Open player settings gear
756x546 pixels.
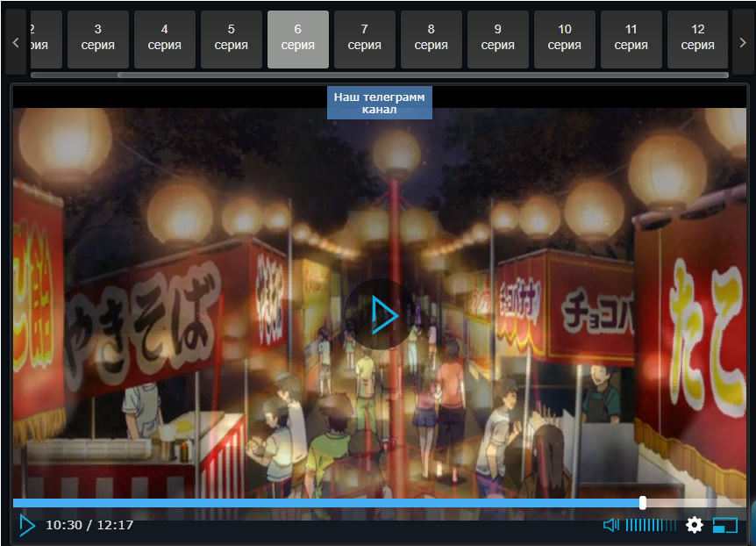[x=695, y=525]
